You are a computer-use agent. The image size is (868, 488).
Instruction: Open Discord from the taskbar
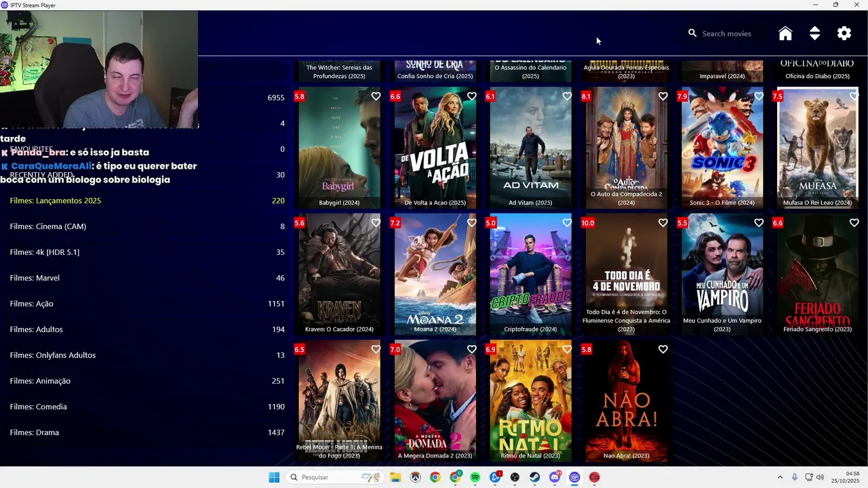pos(555,477)
